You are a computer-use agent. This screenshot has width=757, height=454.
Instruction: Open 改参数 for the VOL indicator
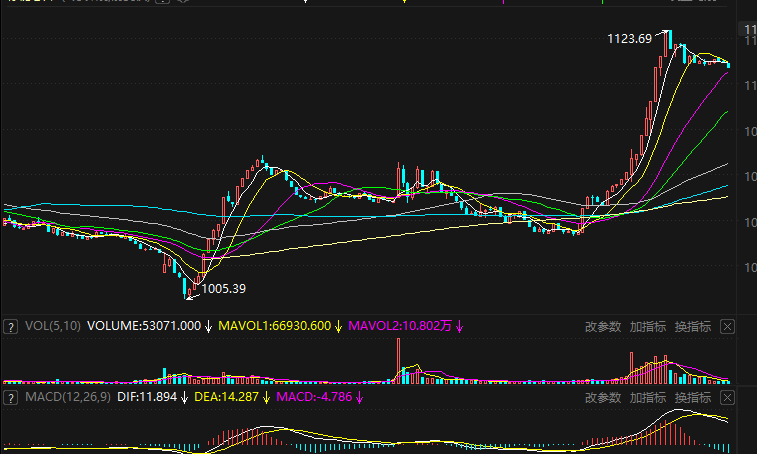coord(603,326)
